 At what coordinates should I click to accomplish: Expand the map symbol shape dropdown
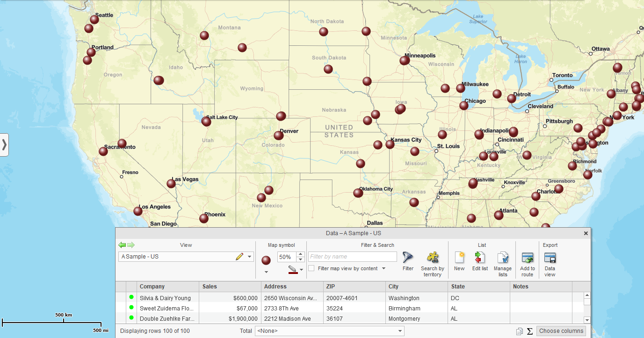click(266, 272)
